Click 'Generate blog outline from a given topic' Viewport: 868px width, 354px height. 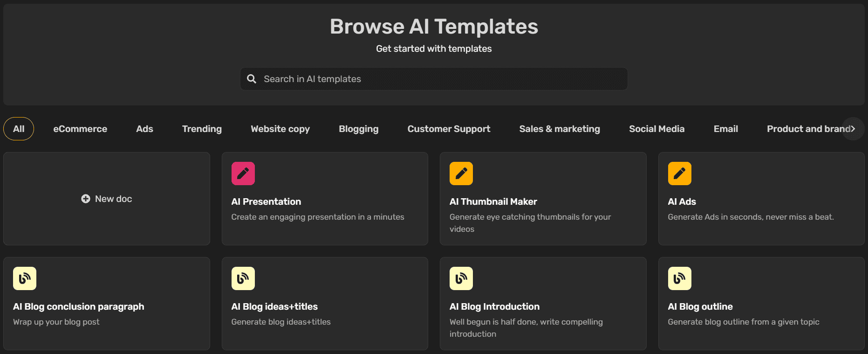(744, 322)
